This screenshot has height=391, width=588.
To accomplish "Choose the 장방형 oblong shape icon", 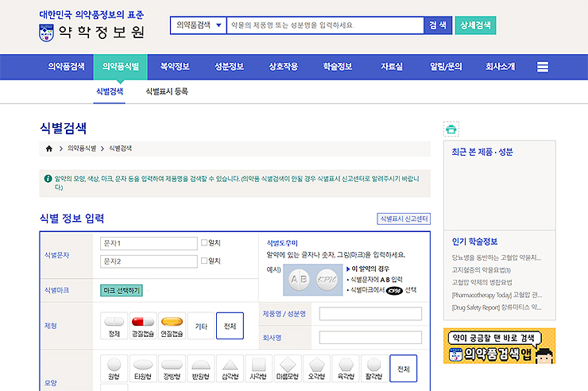I will point(172,369).
